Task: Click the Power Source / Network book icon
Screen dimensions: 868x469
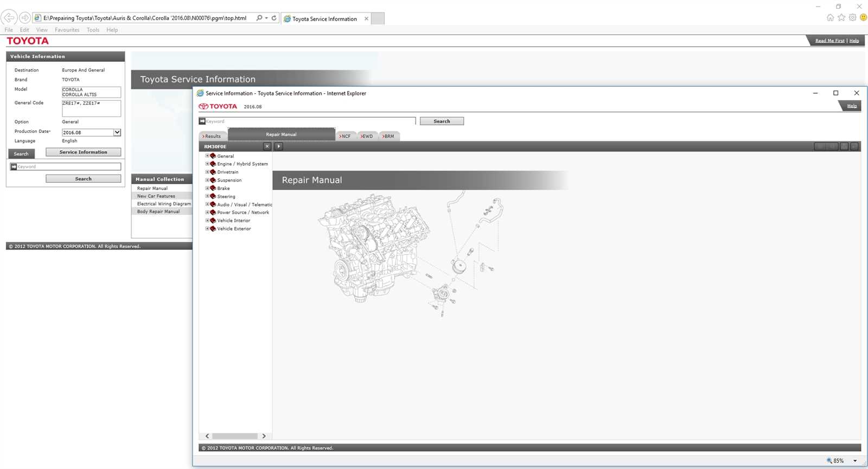Action: (x=213, y=213)
